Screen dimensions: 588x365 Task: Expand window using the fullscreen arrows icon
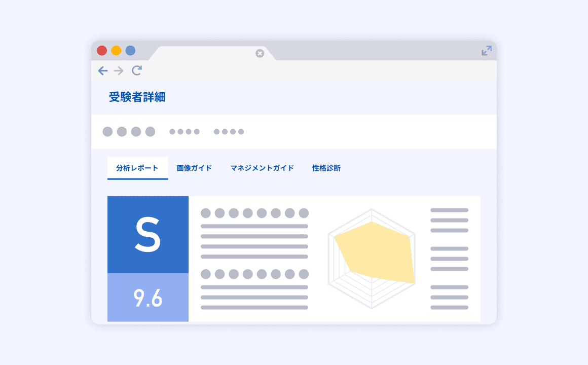[x=486, y=51]
